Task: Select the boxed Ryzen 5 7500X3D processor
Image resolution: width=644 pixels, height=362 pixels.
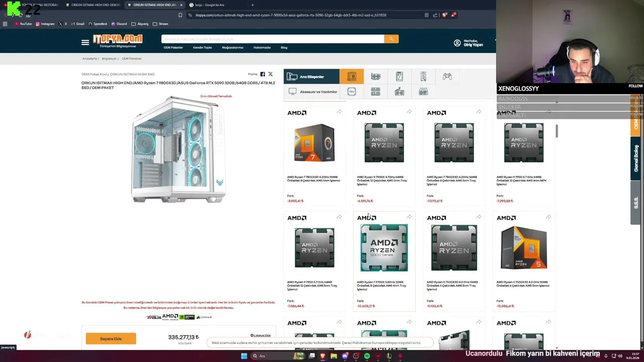Action: [524, 261]
